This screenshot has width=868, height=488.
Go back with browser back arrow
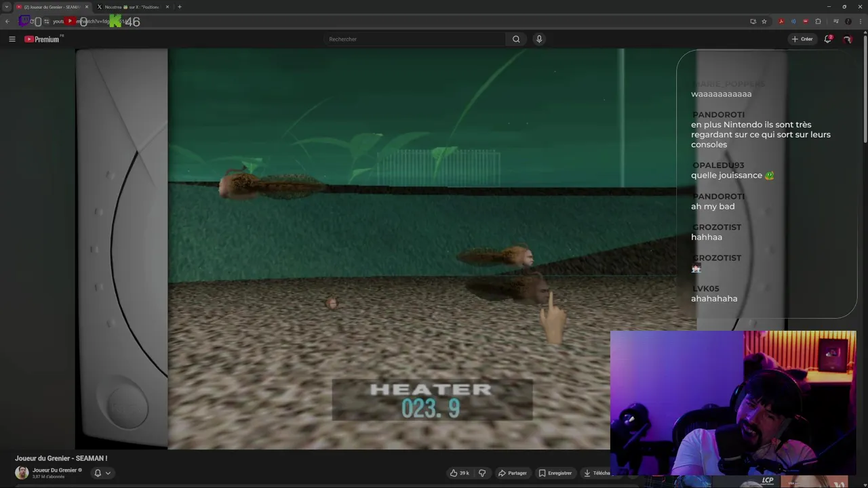coord(7,22)
